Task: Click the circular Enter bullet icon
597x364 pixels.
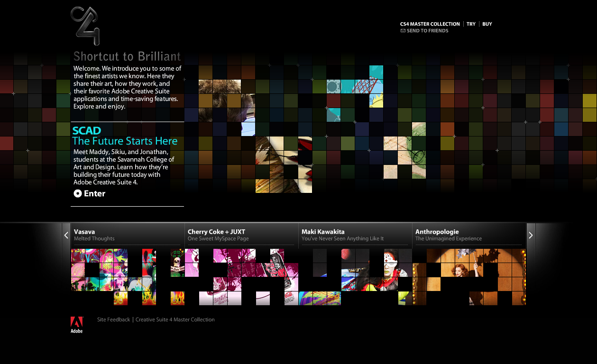Action: [78, 193]
